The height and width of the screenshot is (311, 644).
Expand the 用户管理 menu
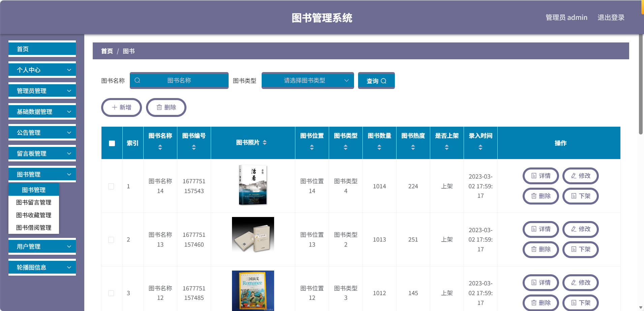(42, 246)
